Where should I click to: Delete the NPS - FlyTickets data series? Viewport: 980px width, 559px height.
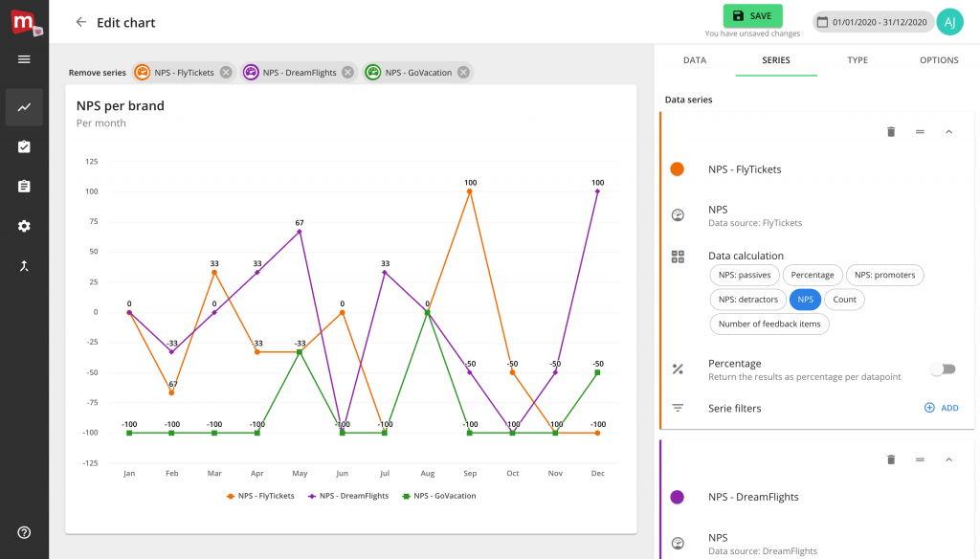coord(891,132)
